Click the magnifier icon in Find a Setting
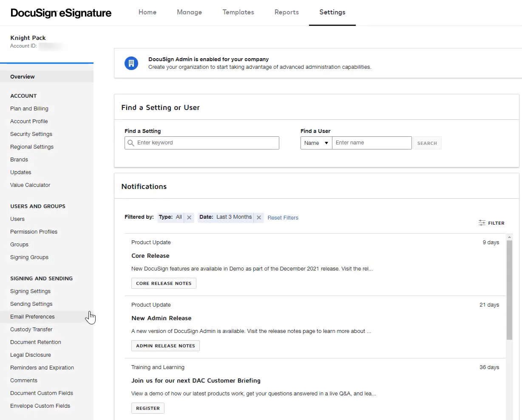Image resolution: width=522 pixels, height=420 pixels. (131, 143)
